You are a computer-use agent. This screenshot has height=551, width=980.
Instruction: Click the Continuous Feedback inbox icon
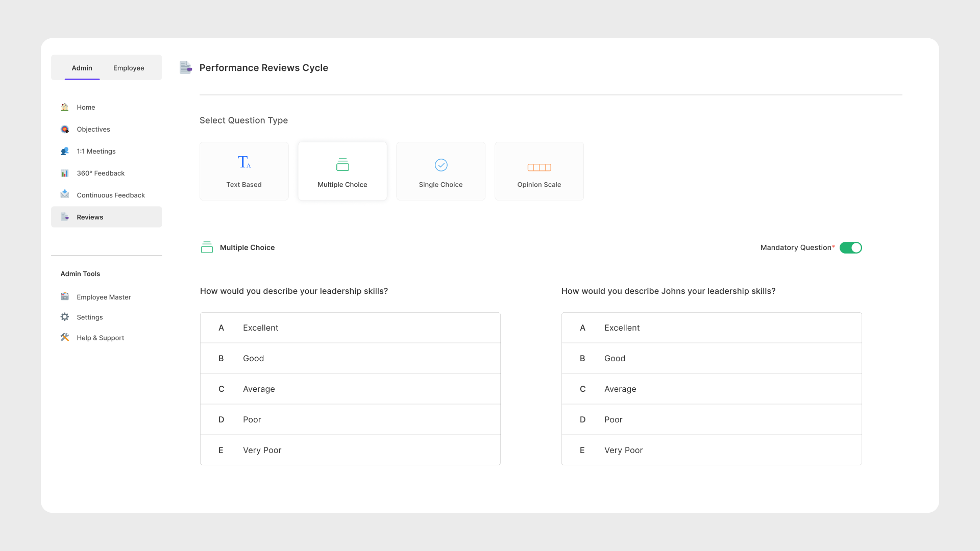coord(65,194)
